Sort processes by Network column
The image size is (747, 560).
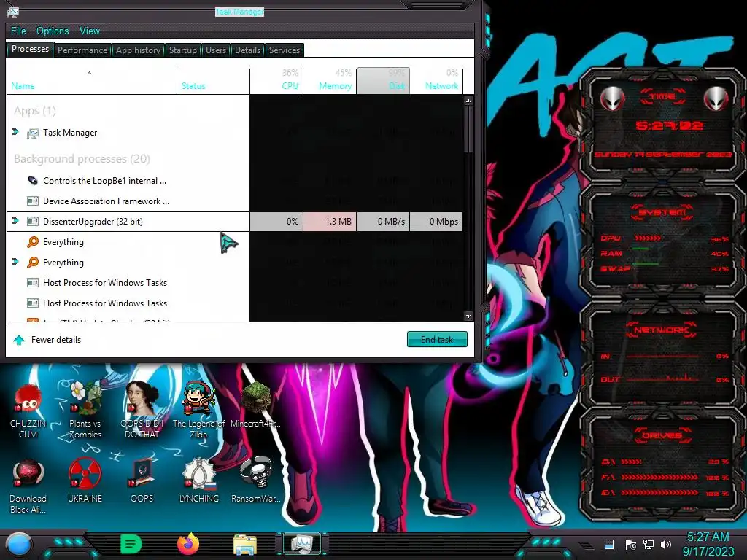point(436,81)
